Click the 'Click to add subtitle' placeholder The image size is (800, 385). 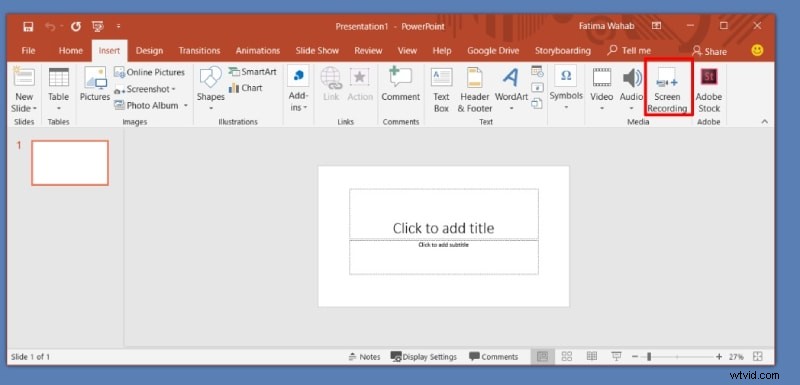click(x=443, y=258)
